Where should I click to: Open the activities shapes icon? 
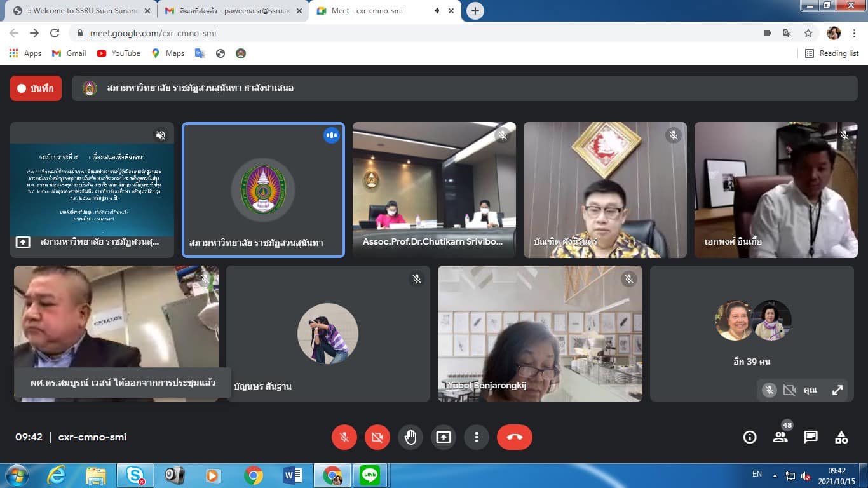(x=841, y=437)
